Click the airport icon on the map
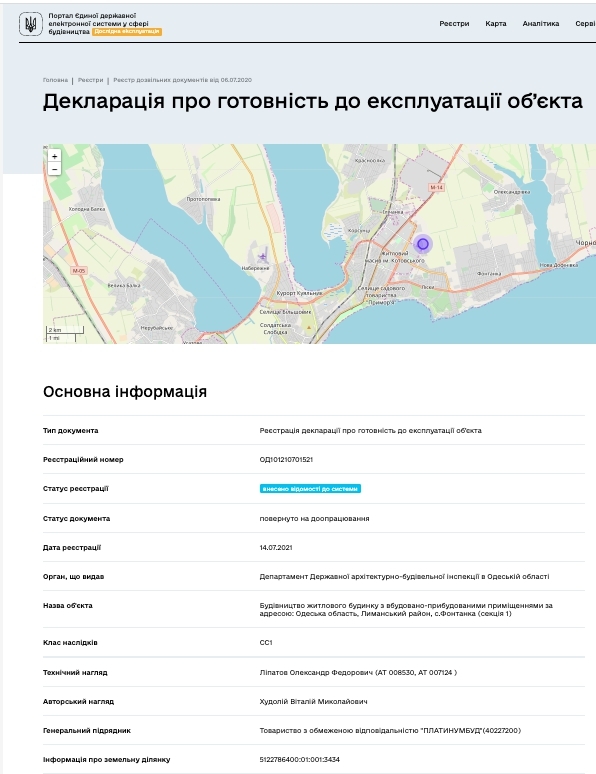The image size is (596, 774). pos(263,256)
